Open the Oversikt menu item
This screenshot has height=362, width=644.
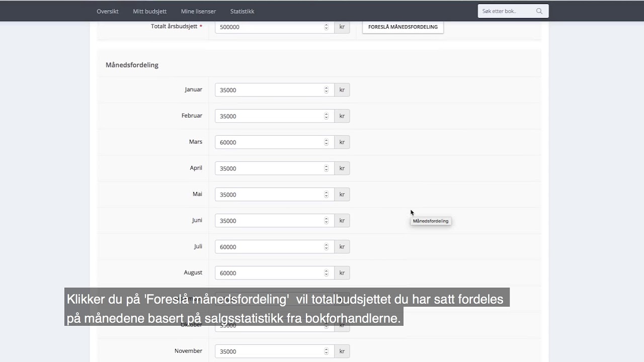pos(108,11)
